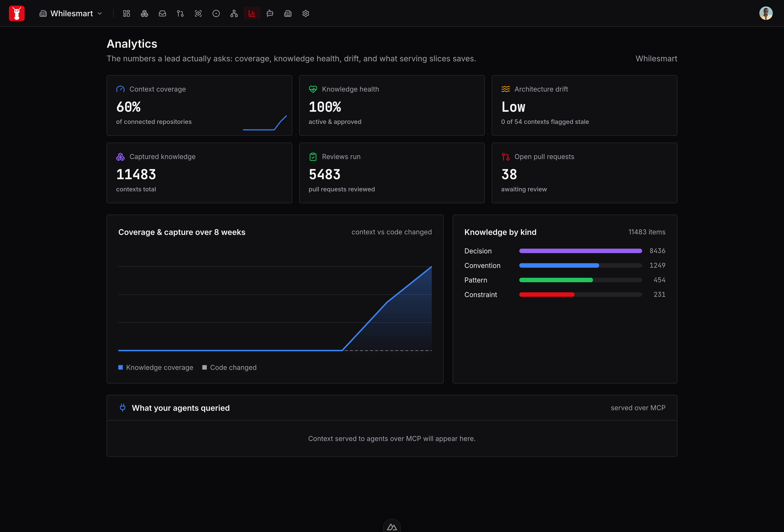Open the dashboard grid icon in the header
784x532 pixels.
point(127,13)
